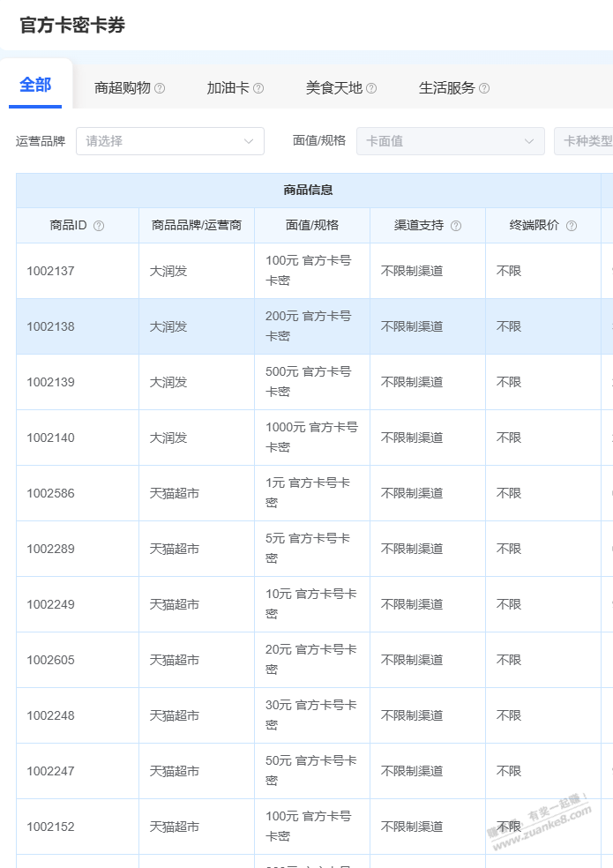The width and height of the screenshot is (613, 868).
Task: Click 不限制渠道 in row 1002289
Action: pyautogui.click(x=412, y=550)
